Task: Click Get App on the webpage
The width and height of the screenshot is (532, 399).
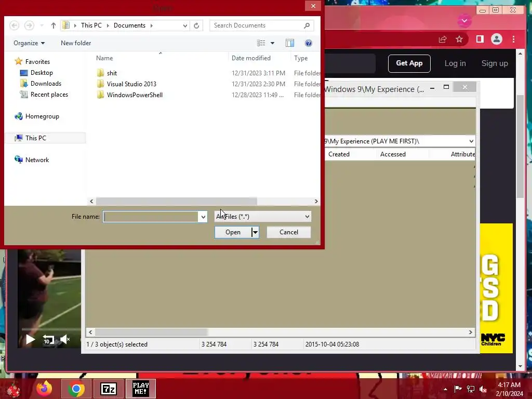Action: click(x=409, y=63)
